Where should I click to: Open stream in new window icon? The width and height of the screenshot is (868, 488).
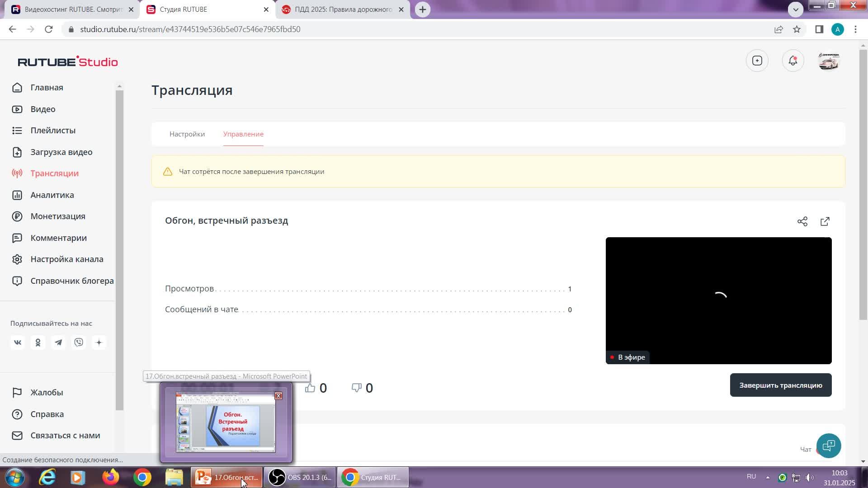coord(825,221)
